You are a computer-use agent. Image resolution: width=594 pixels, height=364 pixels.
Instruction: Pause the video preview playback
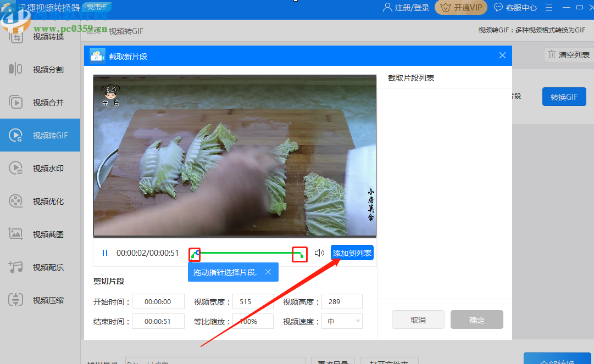pyautogui.click(x=105, y=253)
